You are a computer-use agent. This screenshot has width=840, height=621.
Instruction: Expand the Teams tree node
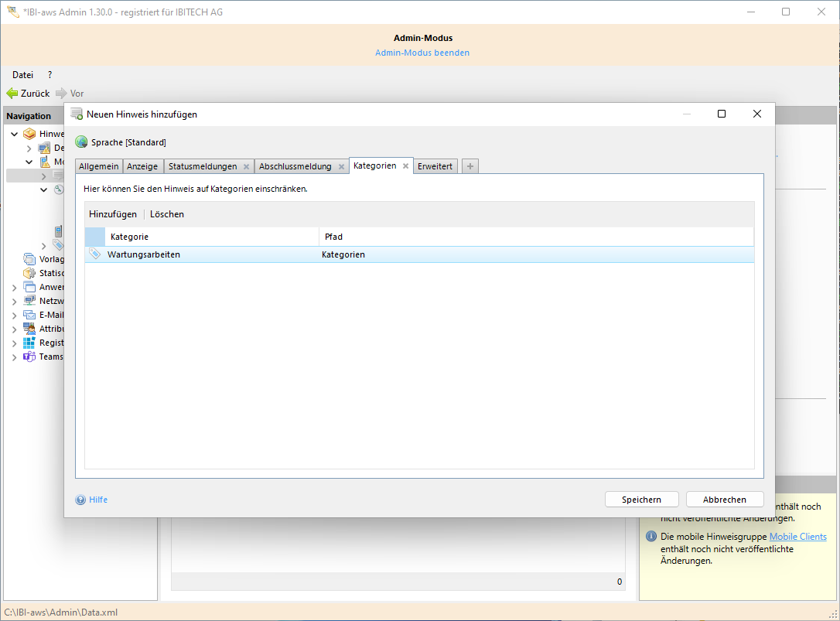[14, 357]
